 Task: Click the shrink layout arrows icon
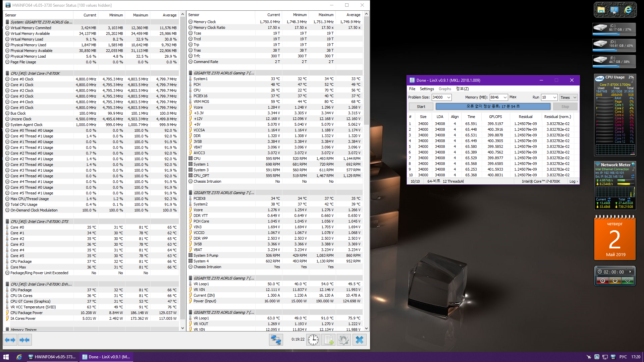[x=24, y=340]
